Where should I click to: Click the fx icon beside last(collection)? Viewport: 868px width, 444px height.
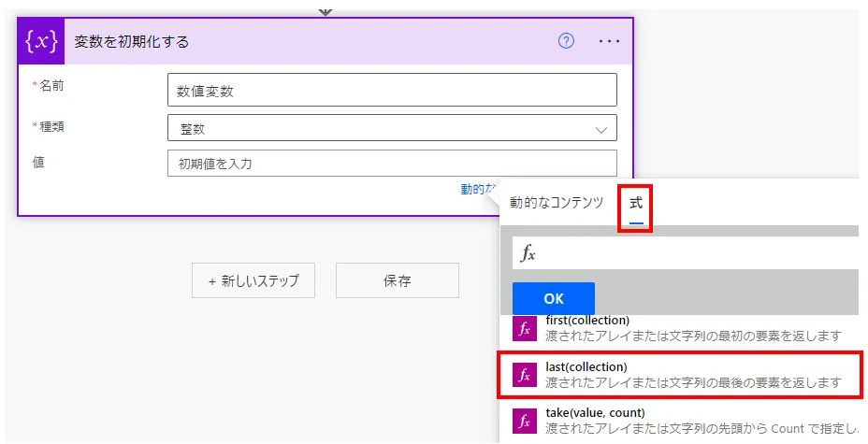(x=525, y=375)
